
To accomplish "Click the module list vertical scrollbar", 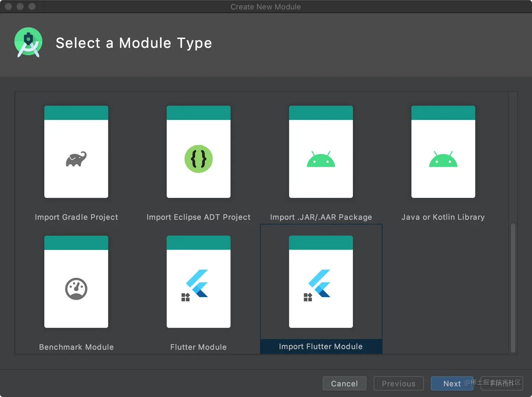I will tap(513, 288).
